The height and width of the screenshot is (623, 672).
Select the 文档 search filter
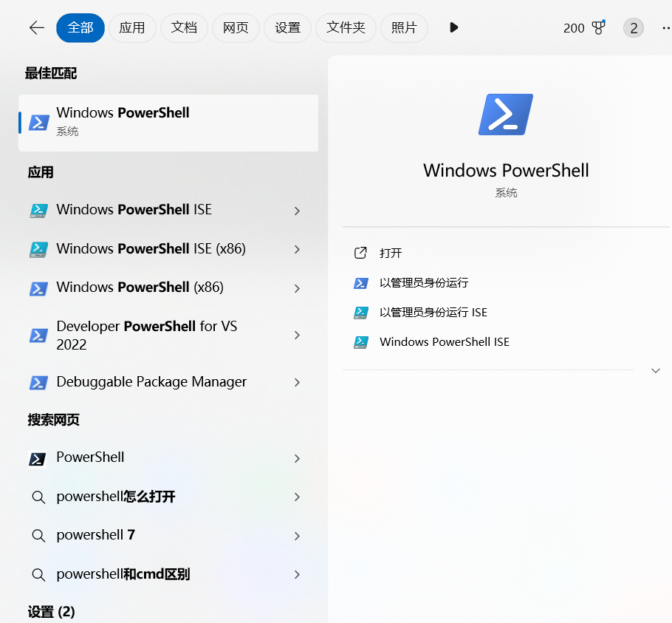click(184, 27)
